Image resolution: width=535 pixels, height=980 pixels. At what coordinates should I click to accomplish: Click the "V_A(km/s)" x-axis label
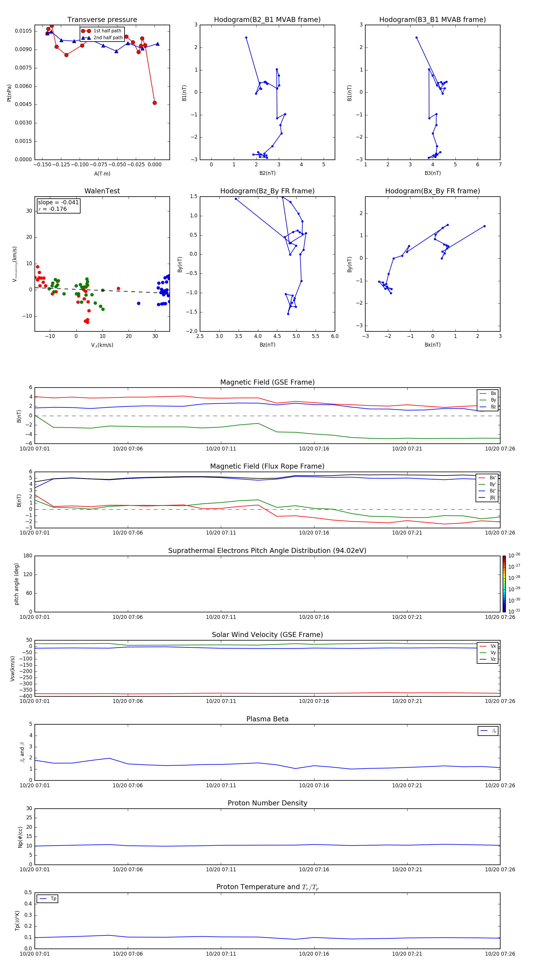pos(102,345)
